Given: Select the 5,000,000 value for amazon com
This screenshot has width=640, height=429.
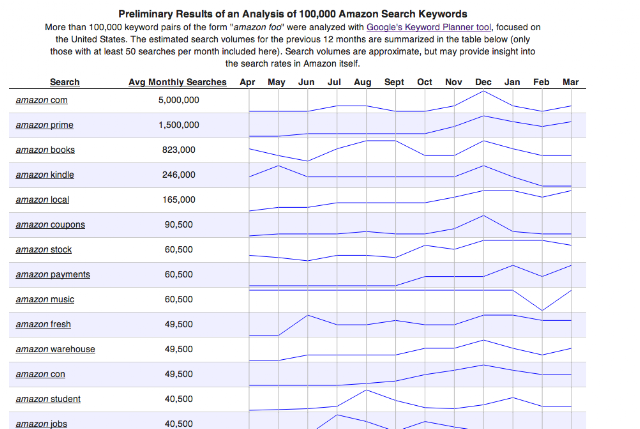Looking at the screenshot, I should point(179,100).
